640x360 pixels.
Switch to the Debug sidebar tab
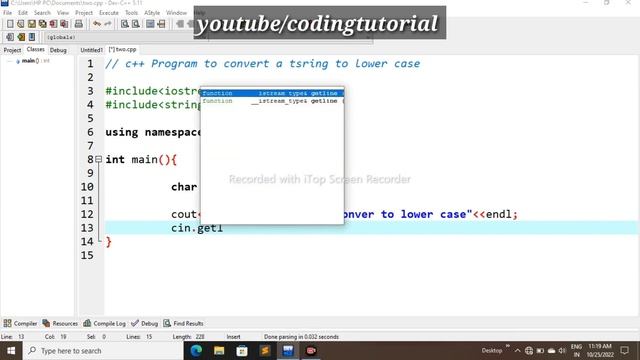tap(58, 50)
